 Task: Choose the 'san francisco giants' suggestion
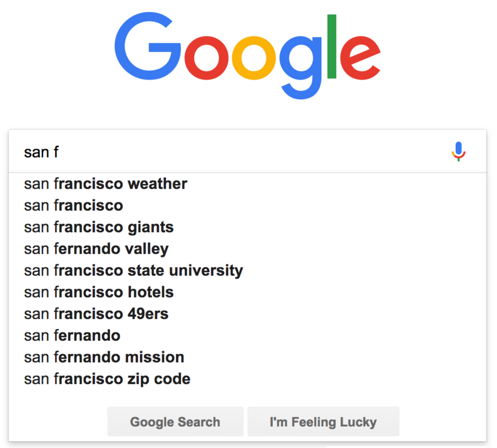click(98, 227)
